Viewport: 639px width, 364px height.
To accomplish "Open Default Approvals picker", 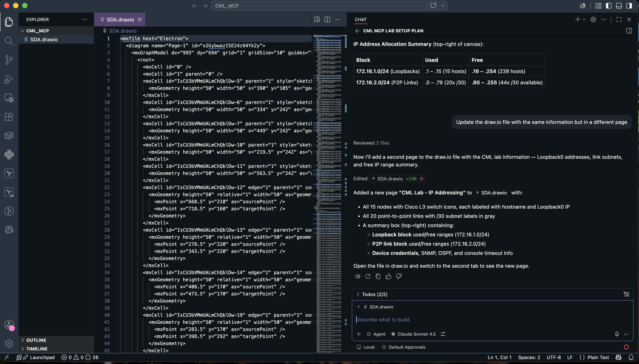I will (x=404, y=347).
